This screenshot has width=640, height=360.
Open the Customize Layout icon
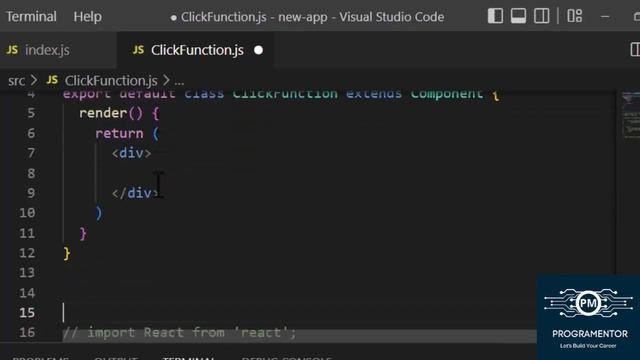pyautogui.click(x=575, y=16)
